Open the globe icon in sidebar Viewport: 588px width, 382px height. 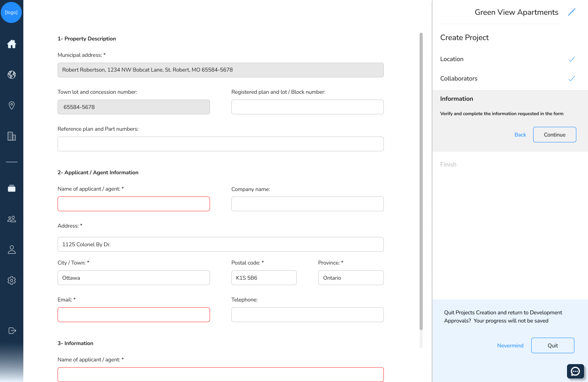click(12, 75)
